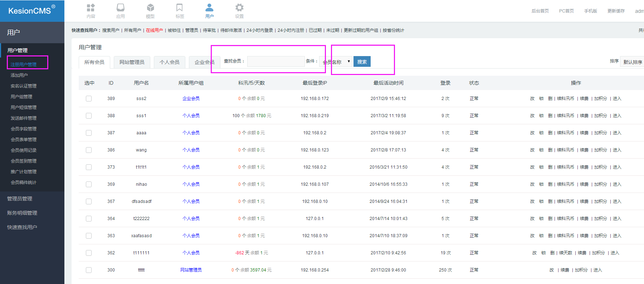Viewport: 644px width, 284px height.
Task: Filter by 待审批 quick link
Action: pyautogui.click(x=209, y=30)
